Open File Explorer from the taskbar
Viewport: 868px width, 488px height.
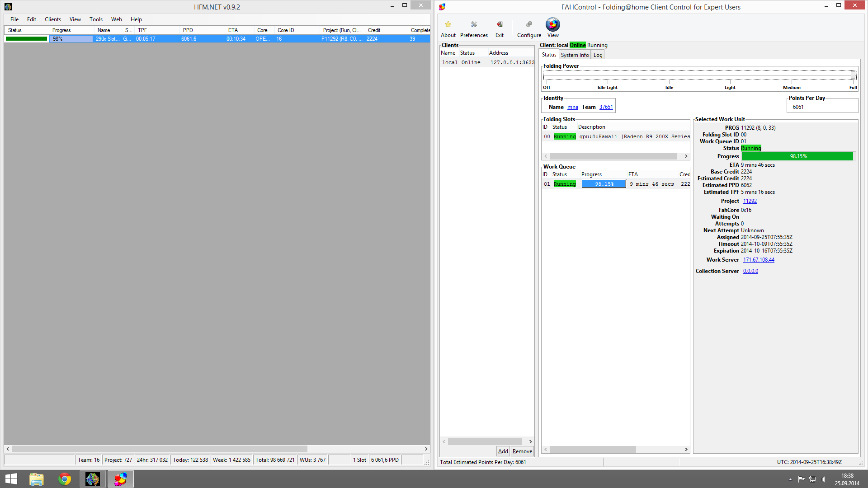(x=37, y=479)
